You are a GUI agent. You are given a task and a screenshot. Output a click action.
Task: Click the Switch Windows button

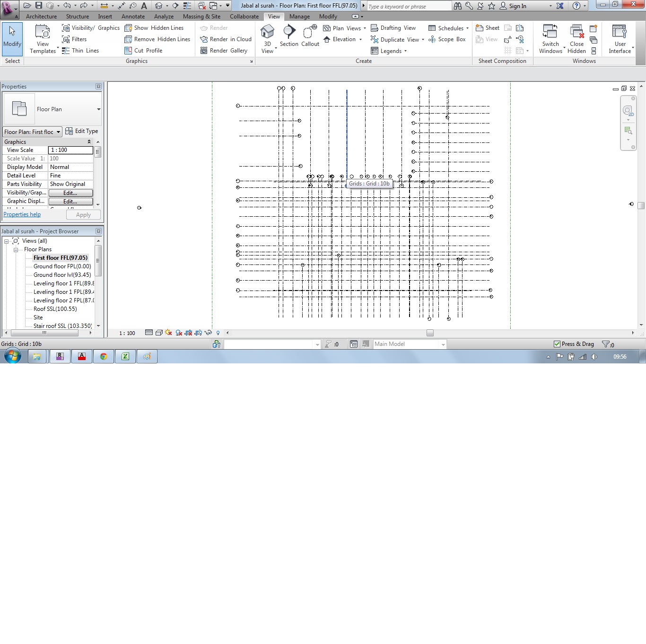point(550,39)
